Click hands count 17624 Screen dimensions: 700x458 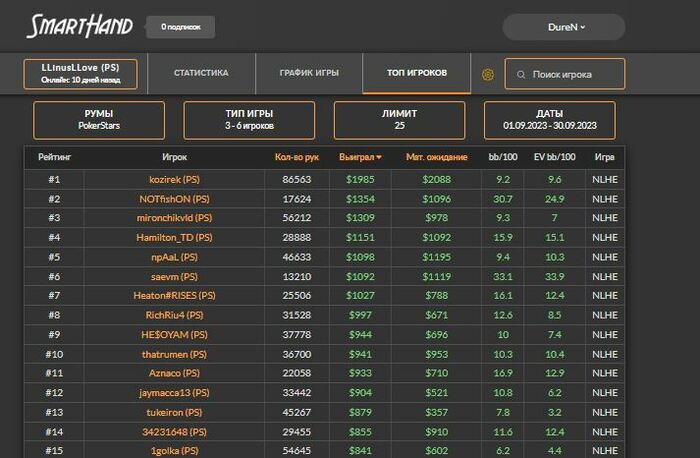click(x=297, y=199)
